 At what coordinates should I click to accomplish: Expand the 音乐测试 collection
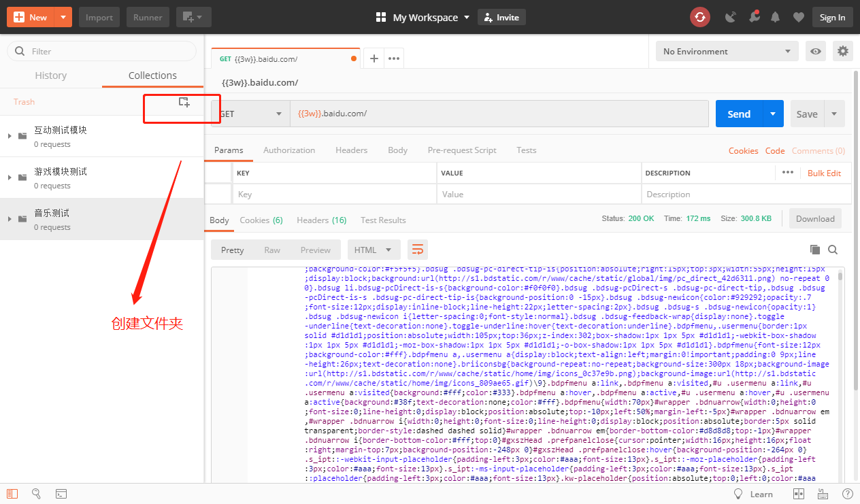[x=10, y=219]
